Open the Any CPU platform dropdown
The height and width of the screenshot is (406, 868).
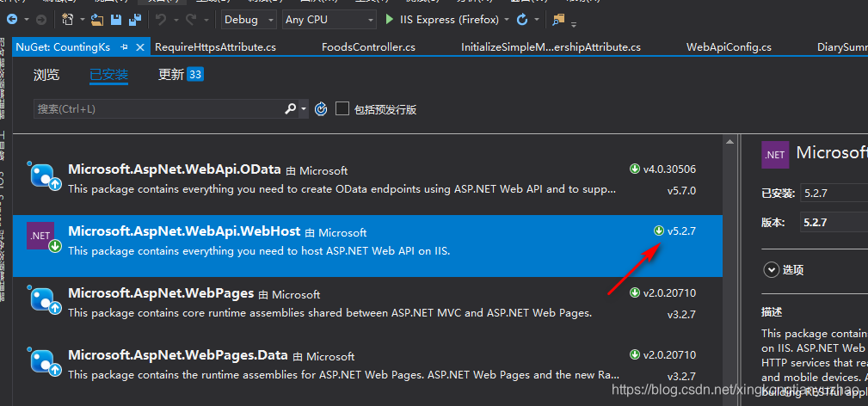pos(329,20)
